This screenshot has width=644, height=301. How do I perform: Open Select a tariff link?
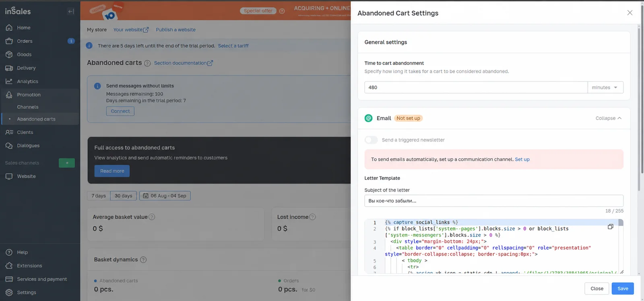233,46
